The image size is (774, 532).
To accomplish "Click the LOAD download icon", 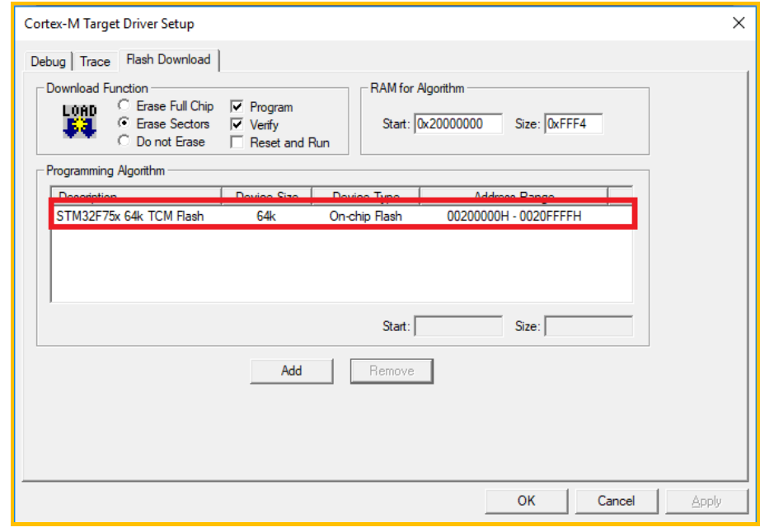I will (79, 121).
